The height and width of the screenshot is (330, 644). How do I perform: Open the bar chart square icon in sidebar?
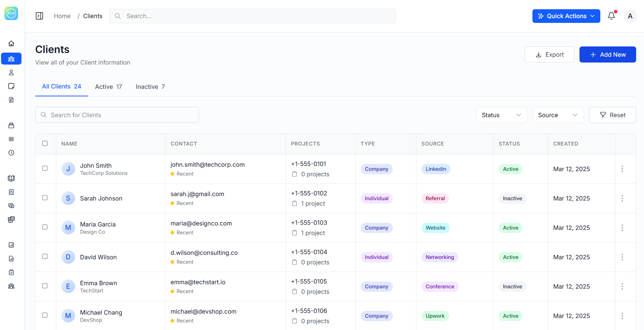pos(11,245)
